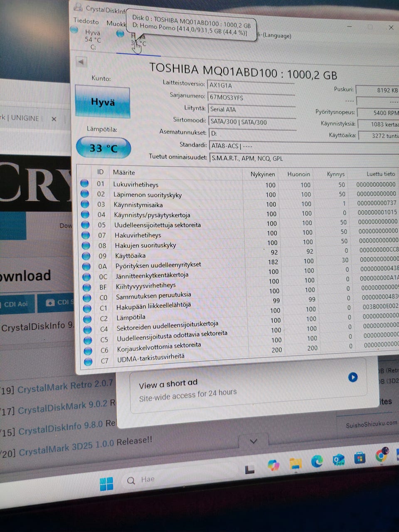Click the Sarjanumero field
399x532 pixels.
pyautogui.click(x=251, y=97)
